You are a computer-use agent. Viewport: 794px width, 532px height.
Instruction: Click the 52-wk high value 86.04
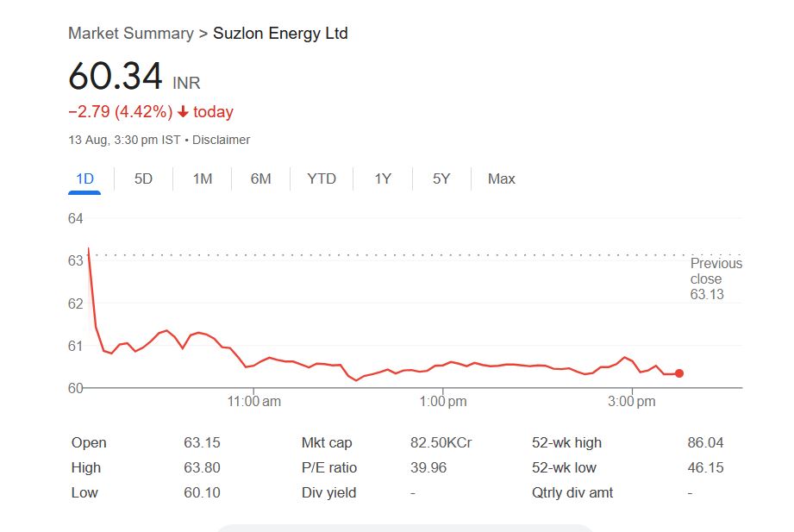[705, 443]
